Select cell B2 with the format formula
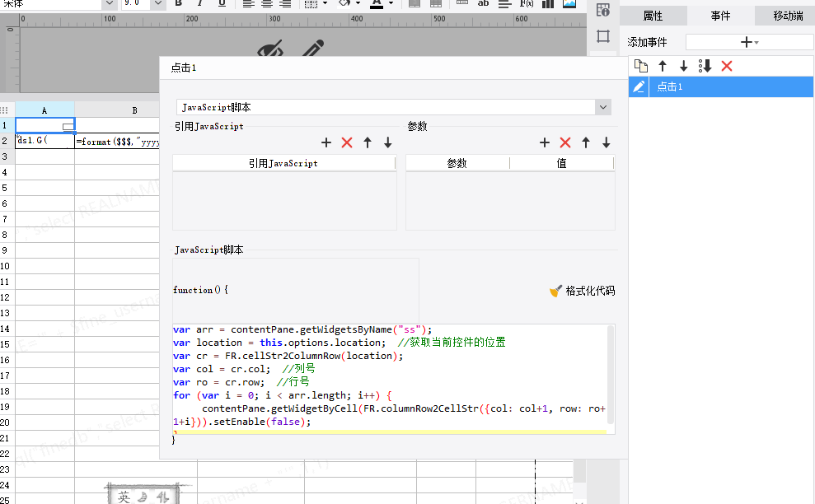Screen dimensions: 815x504 [117, 141]
